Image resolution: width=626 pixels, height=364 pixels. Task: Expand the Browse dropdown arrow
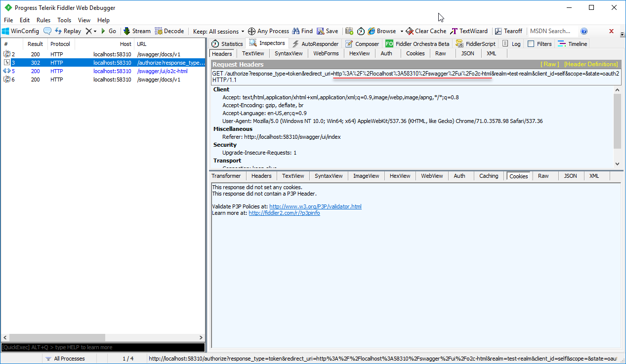(x=402, y=31)
